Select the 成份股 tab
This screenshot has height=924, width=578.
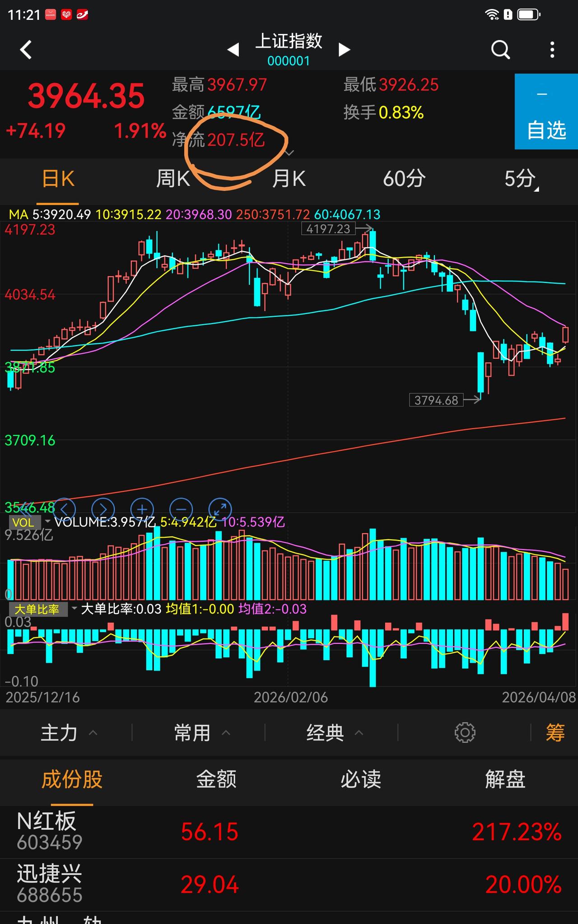pos(72,780)
